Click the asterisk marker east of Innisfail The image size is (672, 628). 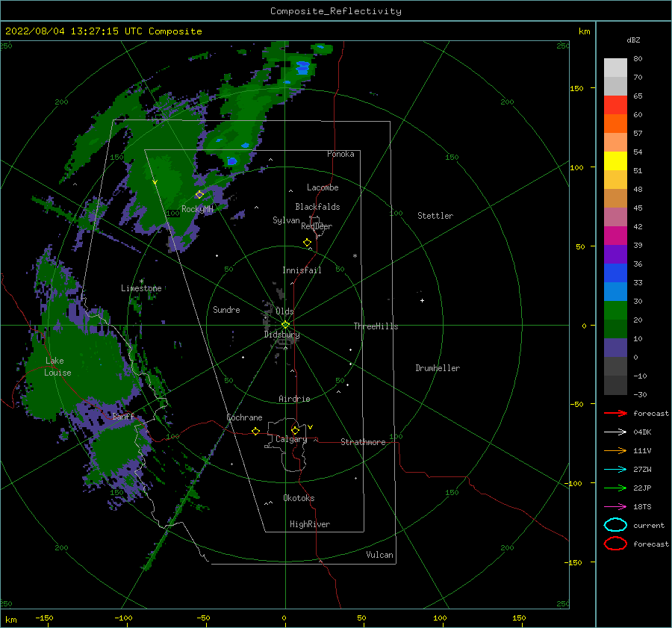click(x=355, y=256)
